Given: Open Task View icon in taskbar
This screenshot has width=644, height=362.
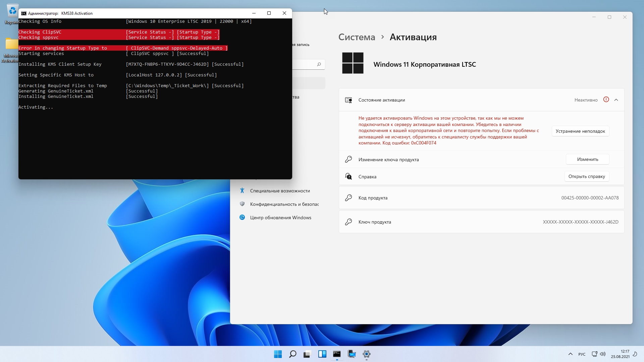Looking at the screenshot, I should (x=307, y=354).
